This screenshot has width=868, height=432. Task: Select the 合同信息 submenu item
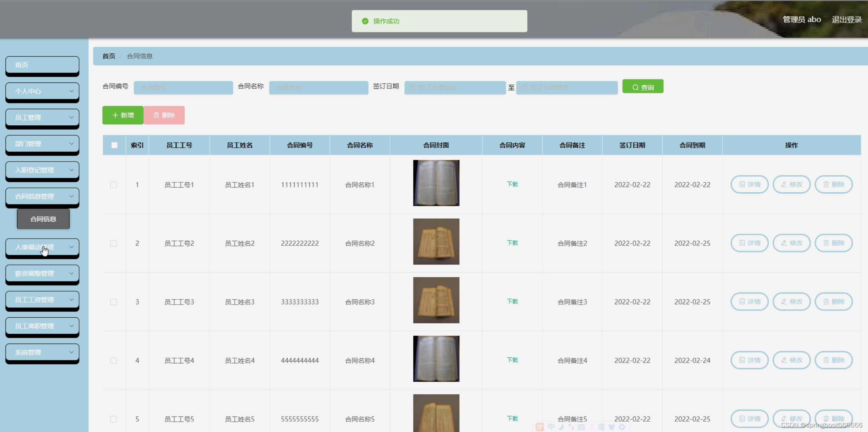tap(43, 219)
